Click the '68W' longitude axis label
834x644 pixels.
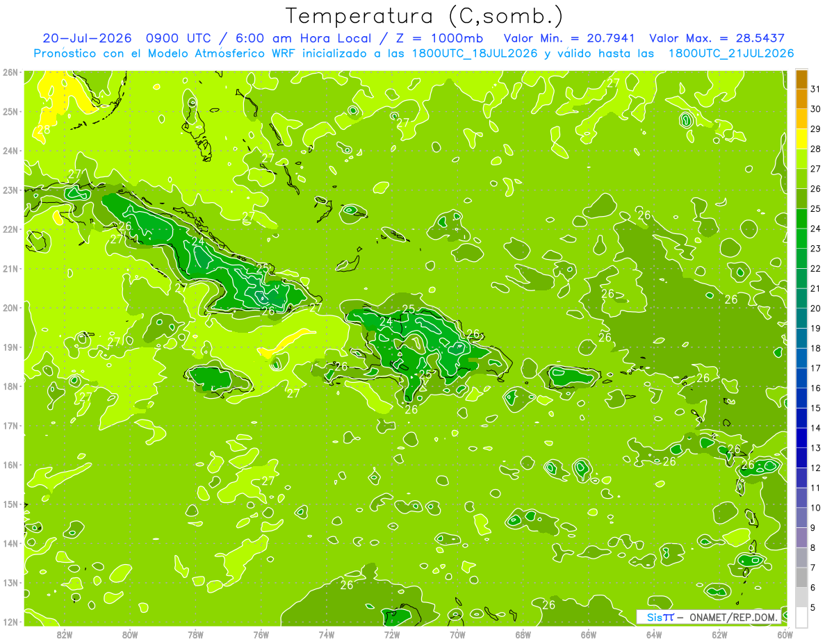point(523,635)
